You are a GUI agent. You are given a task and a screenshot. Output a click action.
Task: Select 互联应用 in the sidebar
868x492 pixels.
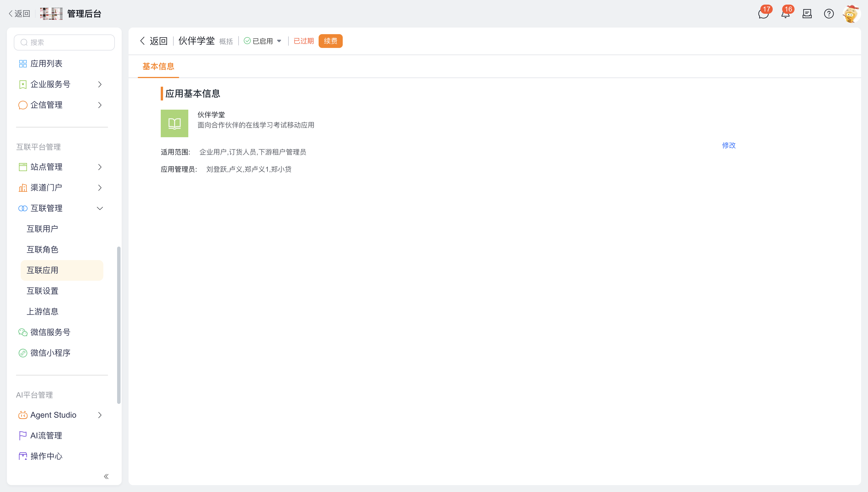[62, 270]
